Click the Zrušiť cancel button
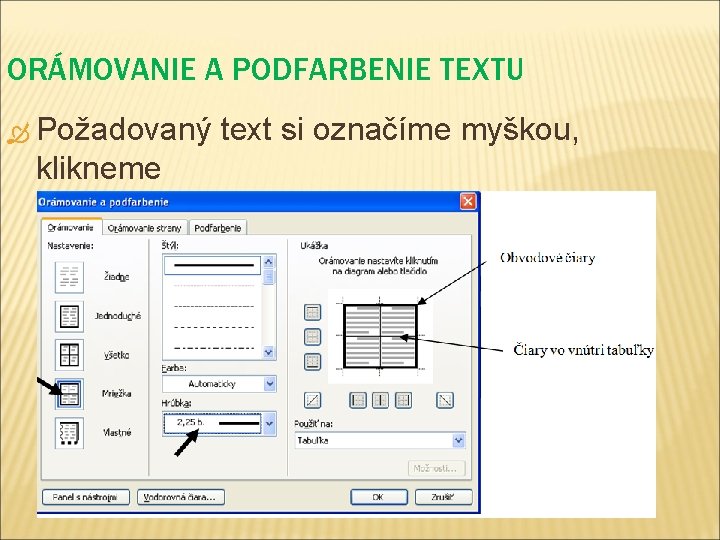The height and width of the screenshot is (540, 720). tap(444, 497)
